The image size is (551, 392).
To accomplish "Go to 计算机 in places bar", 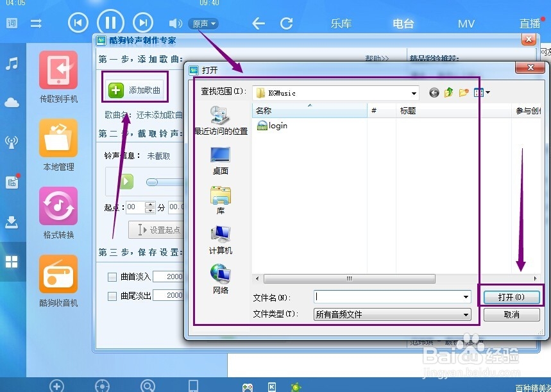I will click(220, 240).
